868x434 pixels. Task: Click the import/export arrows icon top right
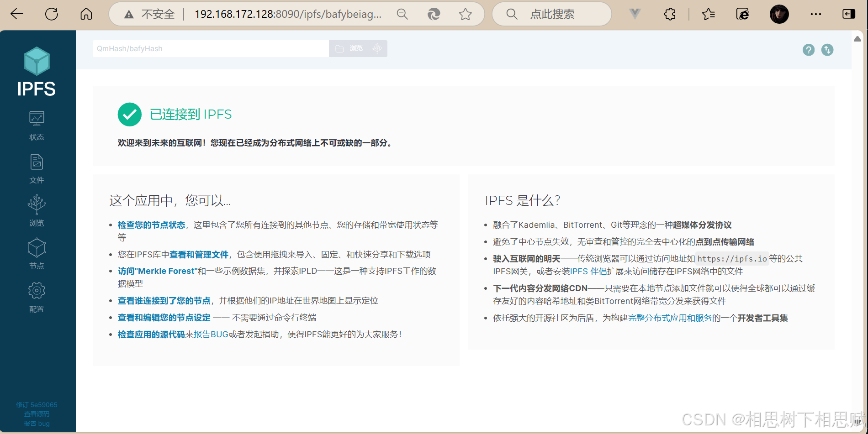[x=827, y=50]
